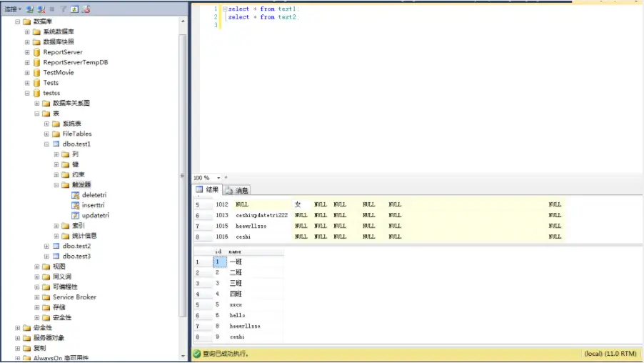Viewport: 644px width, 363px height.
Task: Click the 索引 folder icon
Action: 66,226
